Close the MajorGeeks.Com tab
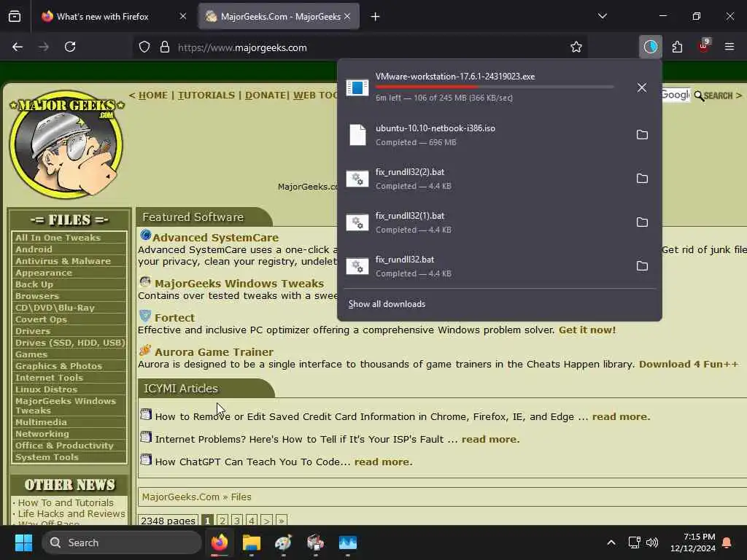 coord(347,16)
